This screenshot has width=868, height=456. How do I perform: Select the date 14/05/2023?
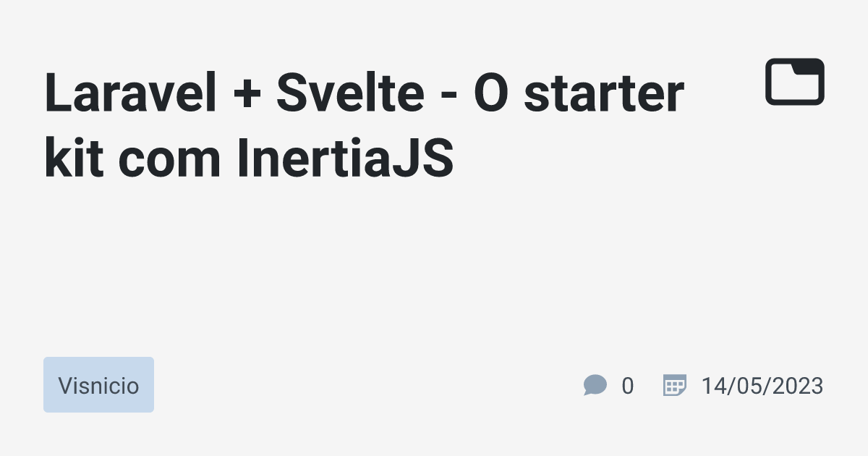point(762,386)
